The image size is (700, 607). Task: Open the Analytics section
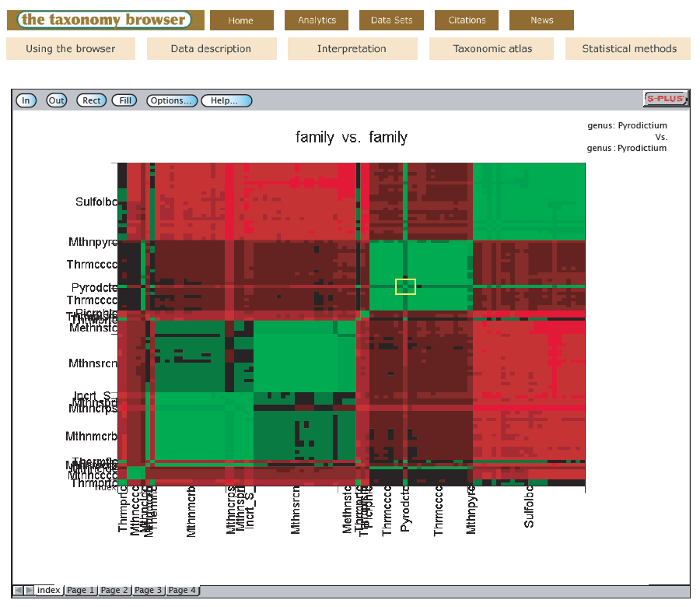tap(317, 20)
